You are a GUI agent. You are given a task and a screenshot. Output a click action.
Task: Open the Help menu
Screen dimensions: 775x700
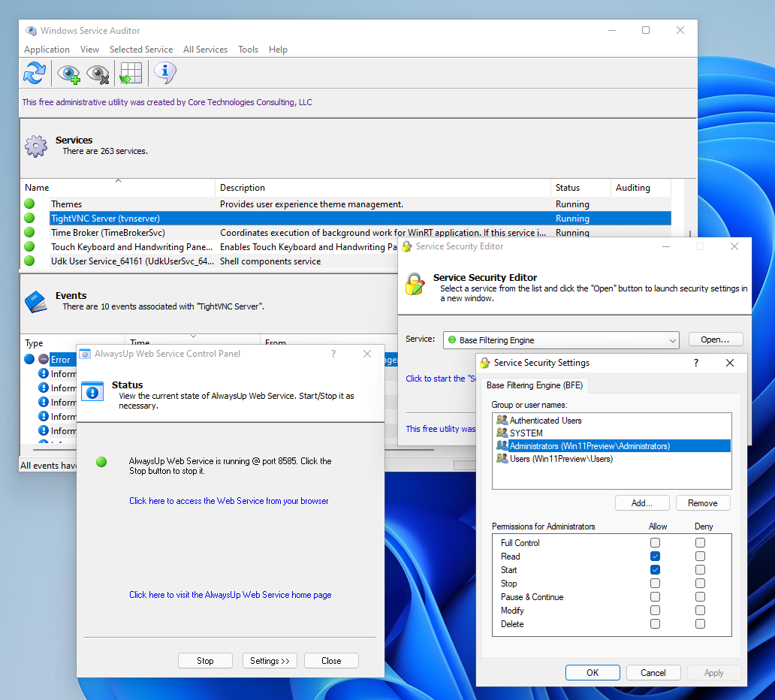(279, 50)
